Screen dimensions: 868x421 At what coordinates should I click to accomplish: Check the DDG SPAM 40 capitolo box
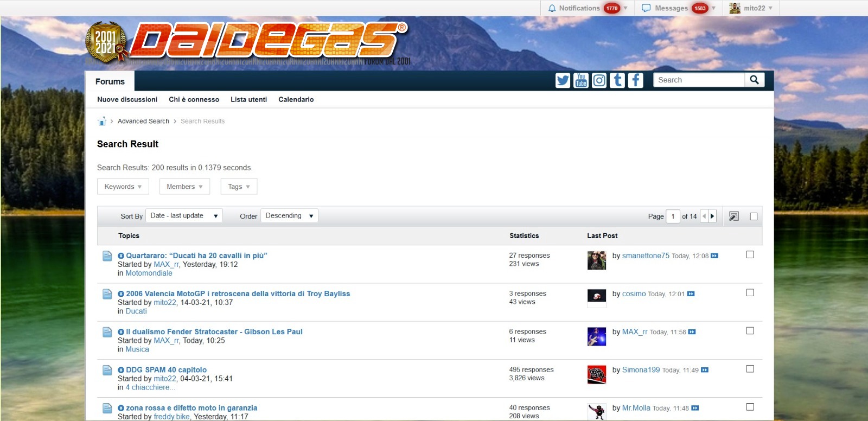pyautogui.click(x=750, y=369)
